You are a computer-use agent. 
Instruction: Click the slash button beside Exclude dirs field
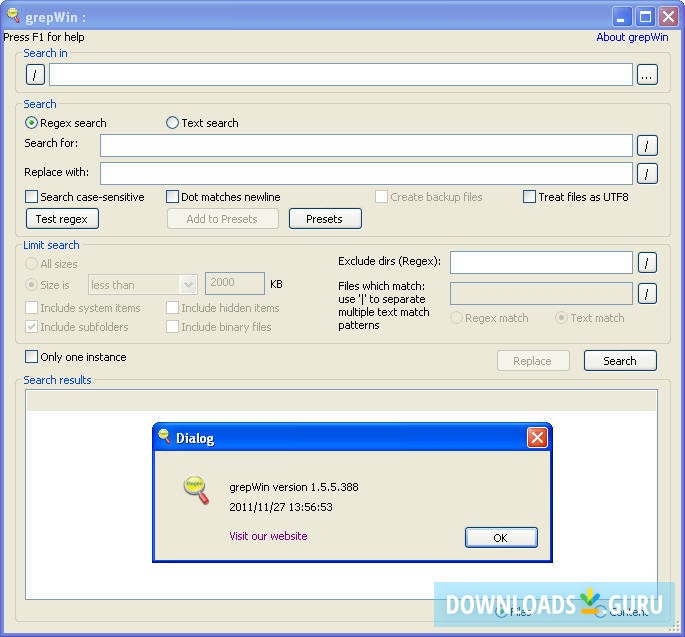point(647,263)
